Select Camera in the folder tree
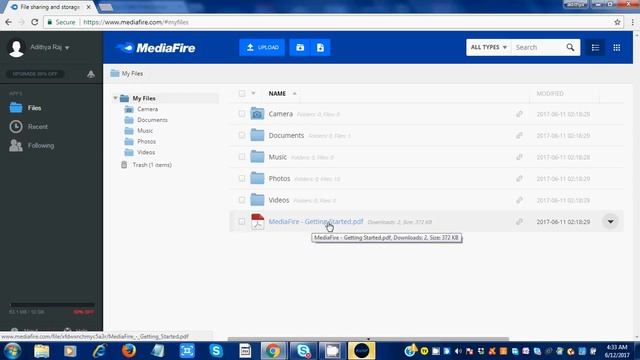 click(x=147, y=109)
